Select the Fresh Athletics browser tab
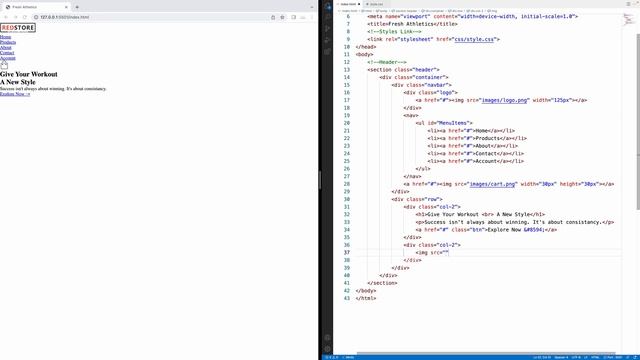This screenshot has height=360, width=640. [x=35, y=7]
